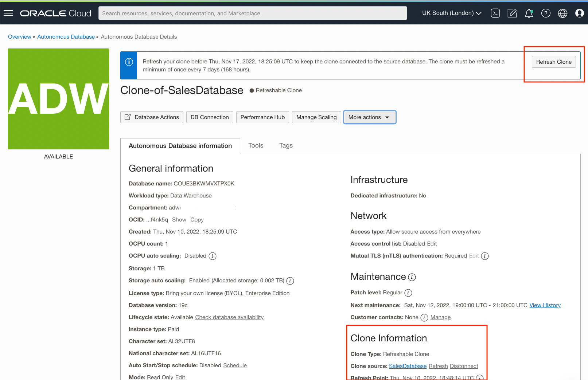Image resolution: width=588 pixels, height=380 pixels.
Task: Click the View History maintenance link
Action: point(545,305)
